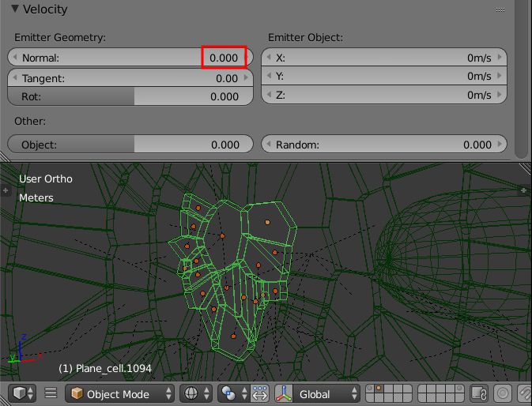The height and width of the screenshot is (406, 532).
Task: Toggle the snap magnet icon
Action: point(524,393)
